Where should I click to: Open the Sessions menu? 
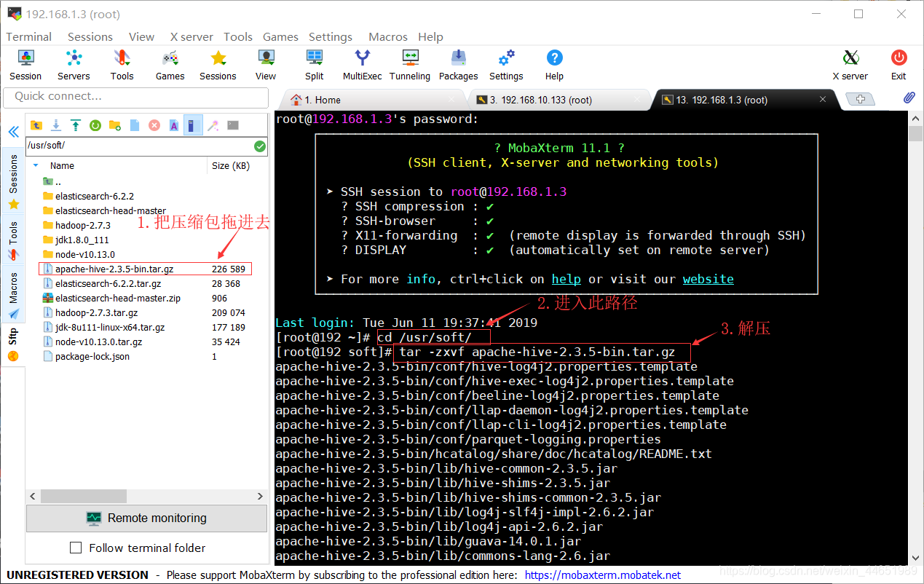(90, 36)
